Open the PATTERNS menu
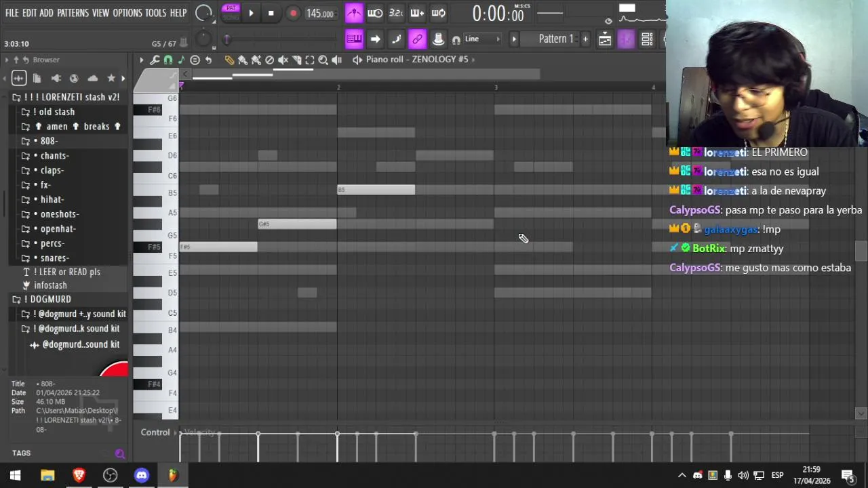This screenshot has height=488, width=868. pyautogui.click(x=73, y=13)
